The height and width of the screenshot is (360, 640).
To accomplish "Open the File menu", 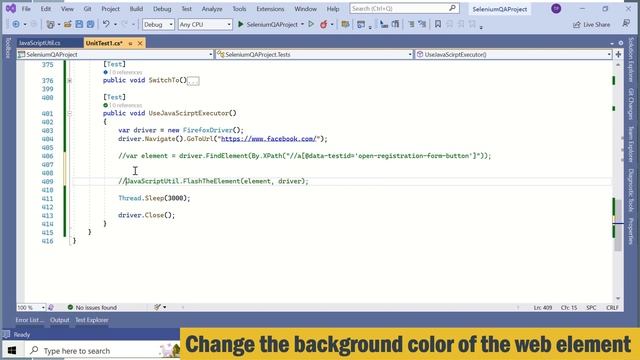I will click(26, 9).
